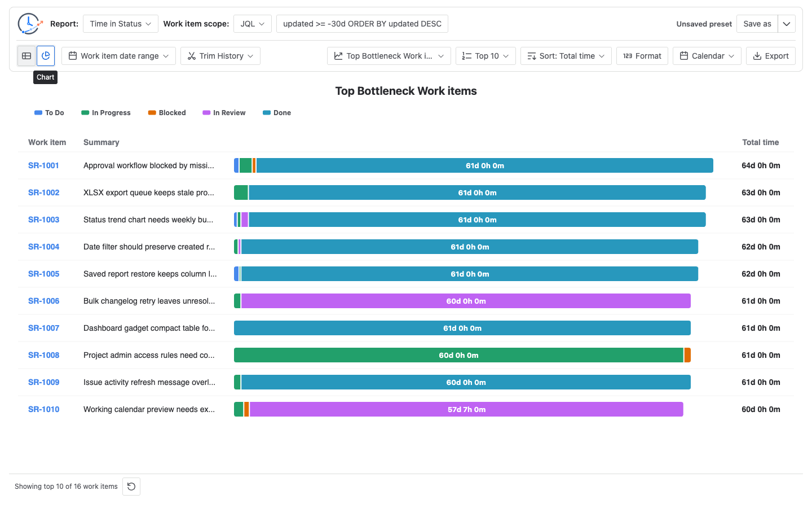The height and width of the screenshot is (508, 812).
Task: Click the Summary column header
Action: (101, 142)
